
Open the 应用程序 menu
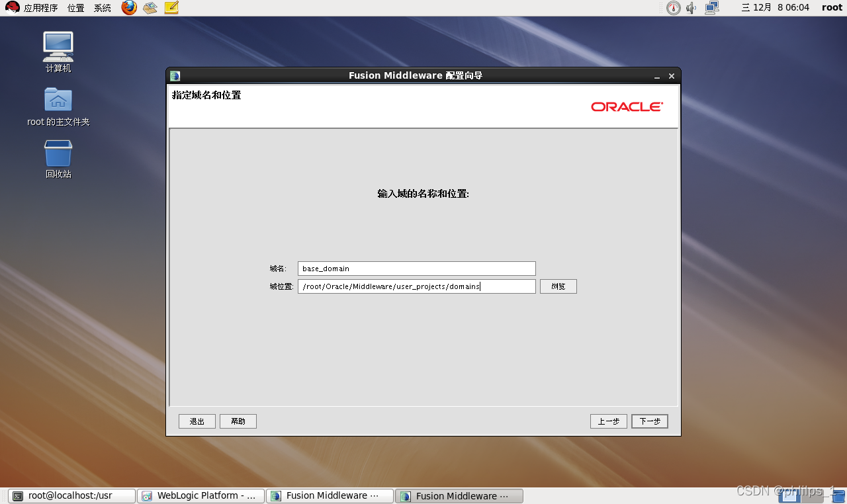click(x=32, y=8)
